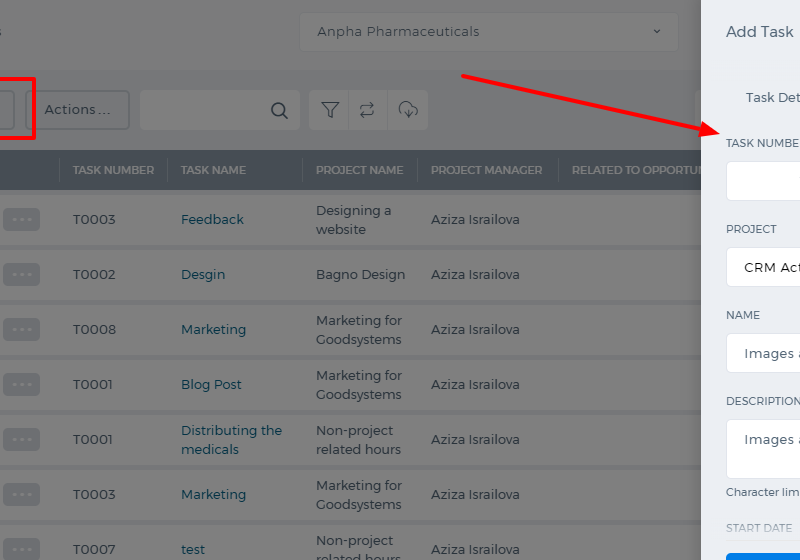Viewport: 800px width, 560px height.
Task: Click Bagno Design project name cell
Action: [x=361, y=274]
